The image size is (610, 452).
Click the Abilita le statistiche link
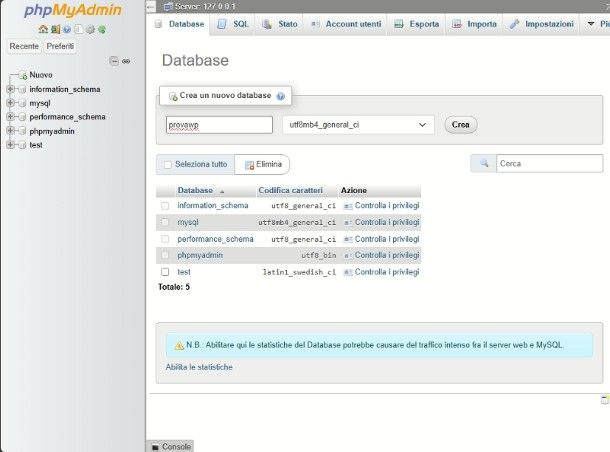click(x=199, y=367)
